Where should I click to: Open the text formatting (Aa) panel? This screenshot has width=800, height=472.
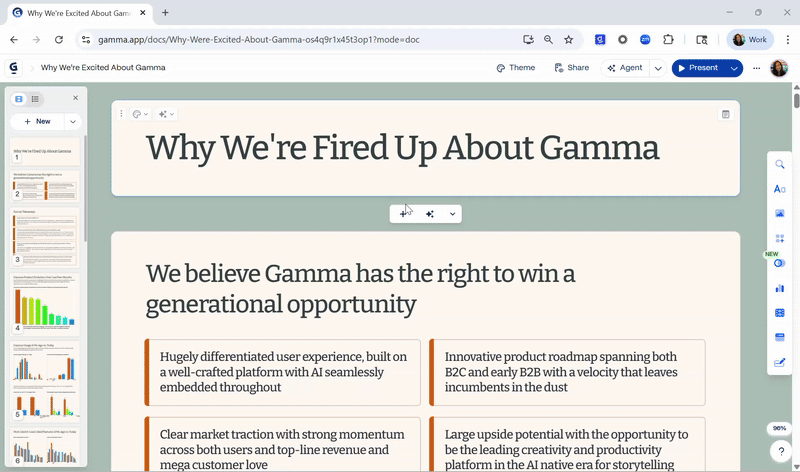[780, 189]
